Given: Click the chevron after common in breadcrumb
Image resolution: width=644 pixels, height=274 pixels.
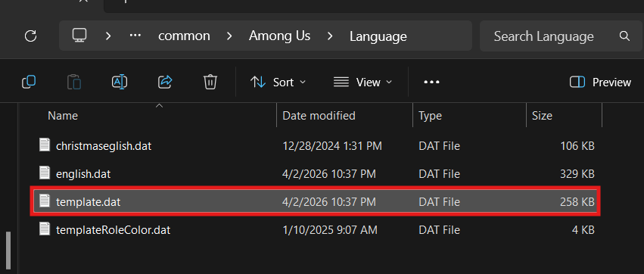Looking at the screenshot, I should point(229,36).
